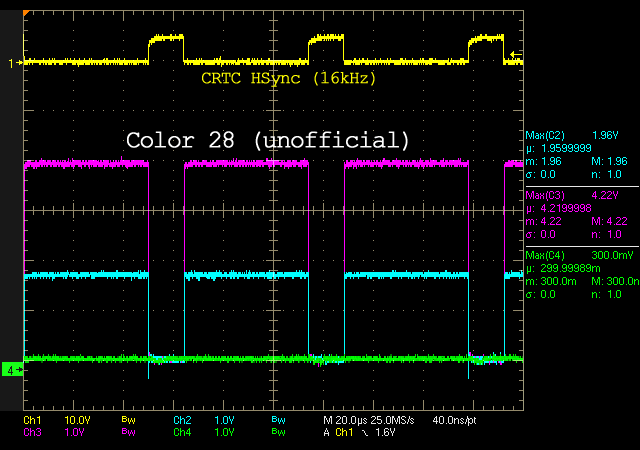Click the green 'Ch4' label in bottom bar
This screenshot has width=640, height=450.
182,432
